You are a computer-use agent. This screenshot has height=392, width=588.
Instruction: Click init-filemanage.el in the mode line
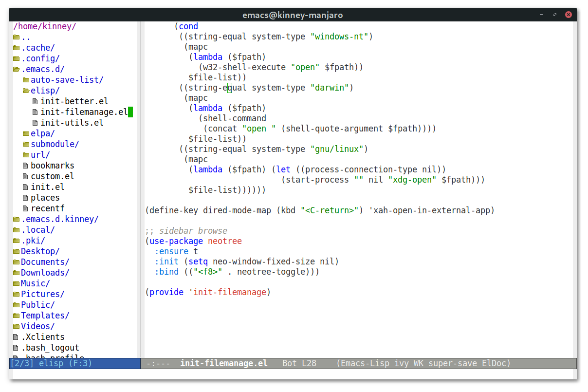(223, 363)
